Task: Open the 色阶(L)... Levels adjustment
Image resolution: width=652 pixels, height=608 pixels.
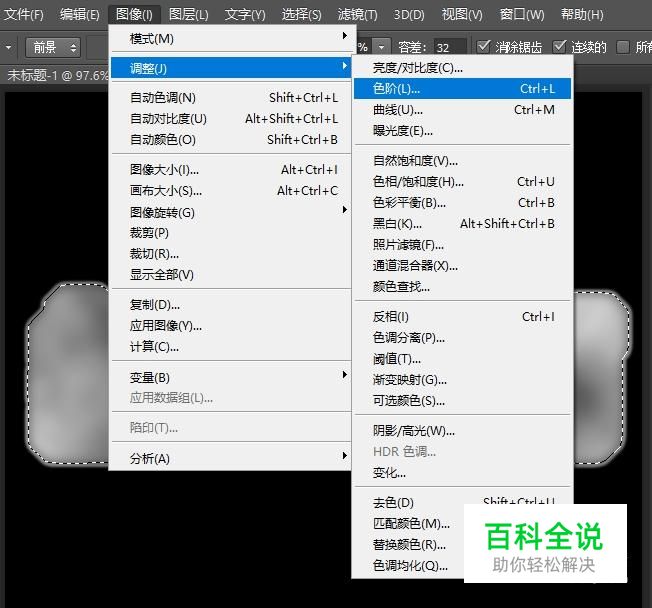Action: click(462, 89)
